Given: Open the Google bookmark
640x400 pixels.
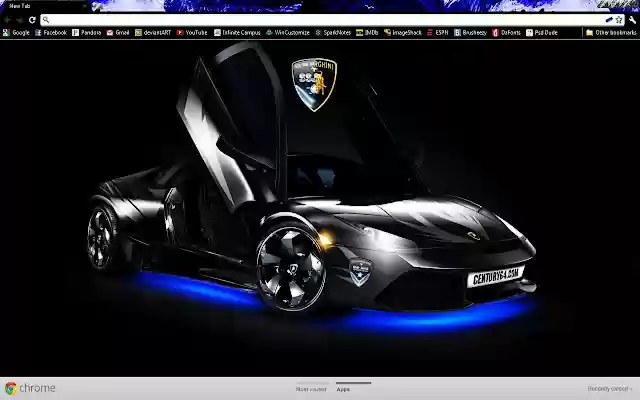Looking at the screenshot, I should coord(16,33).
